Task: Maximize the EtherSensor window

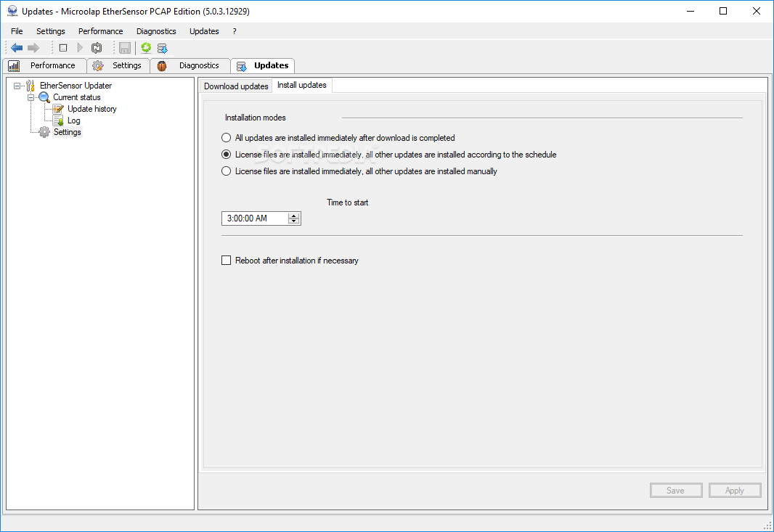Action: click(723, 11)
